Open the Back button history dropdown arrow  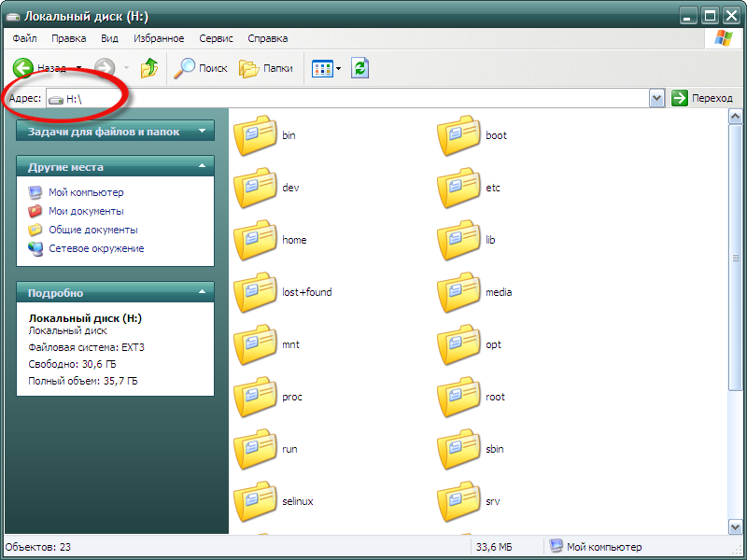(78, 68)
